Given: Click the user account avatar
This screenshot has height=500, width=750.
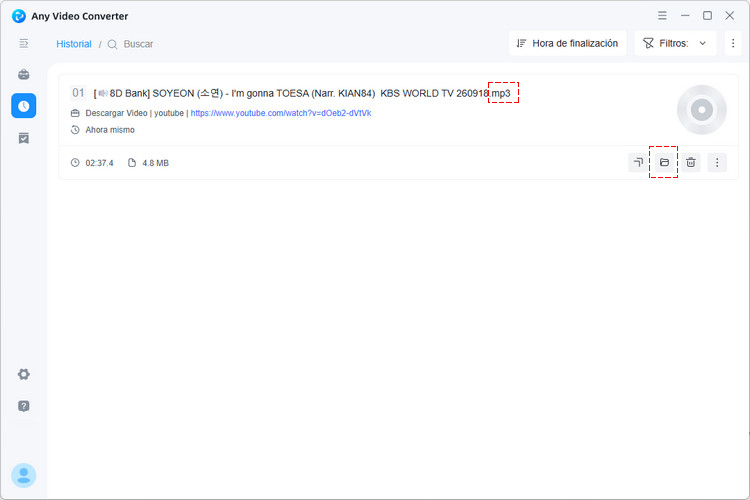Looking at the screenshot, I should coord(23,476).
